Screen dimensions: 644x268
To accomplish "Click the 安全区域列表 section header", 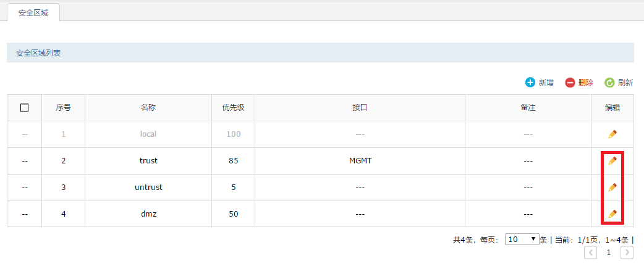I will [38, 53].
